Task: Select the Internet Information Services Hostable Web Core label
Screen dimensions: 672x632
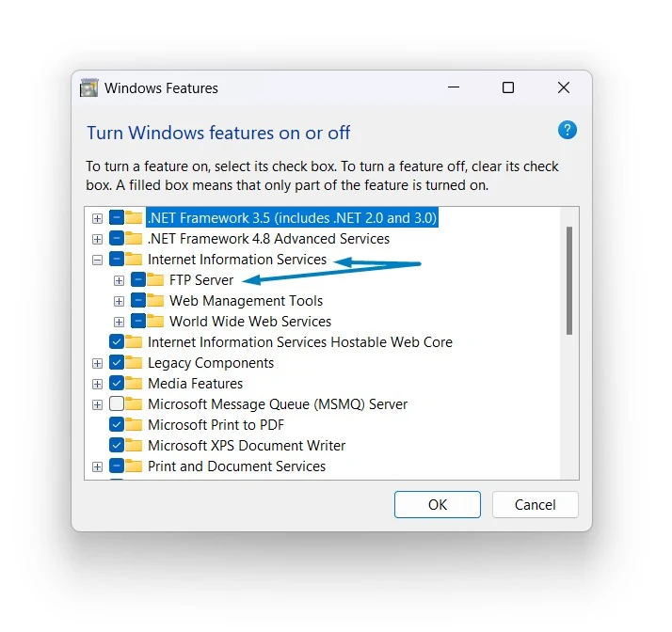Action: tap(300, 342)
